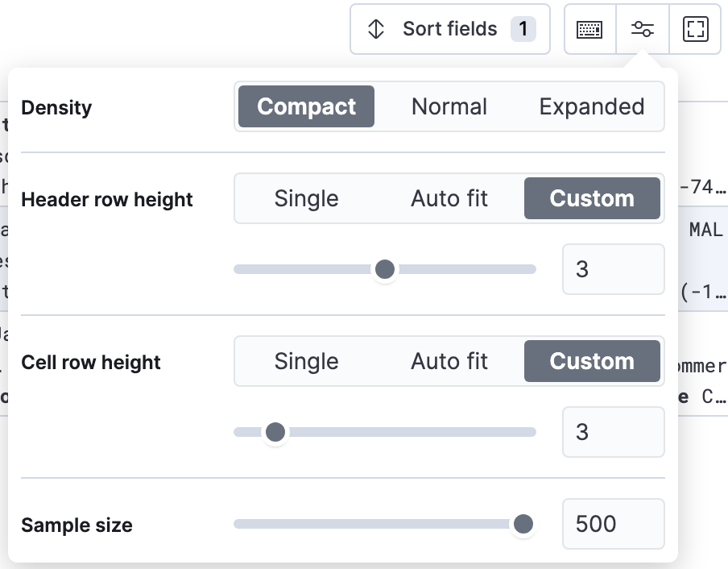728x569 pixels.
Task: Set cell row height to Auto fit
Action: [449, 361]
